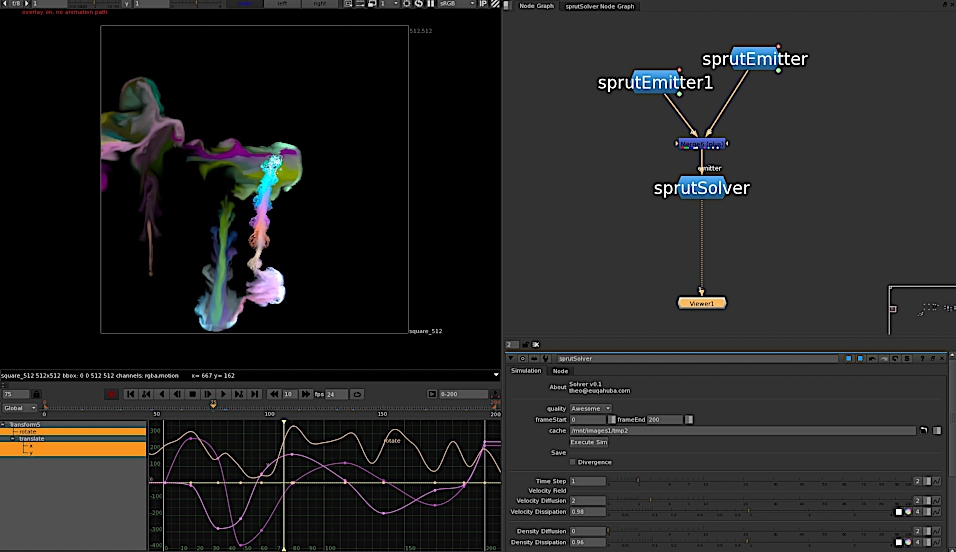Skip to the last frame
This screenshot has width=956, height=552.
[255, 394]
